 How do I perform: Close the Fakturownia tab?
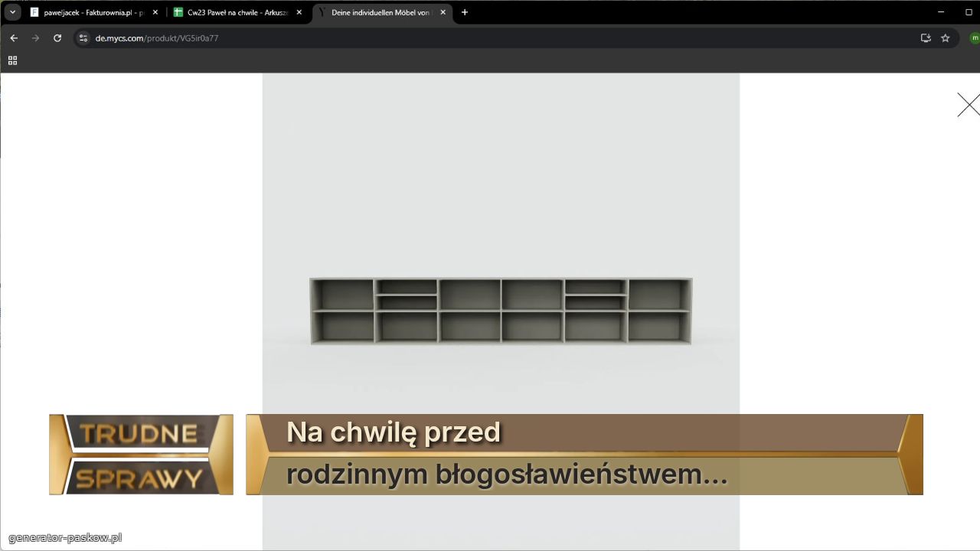coord(155,12)
